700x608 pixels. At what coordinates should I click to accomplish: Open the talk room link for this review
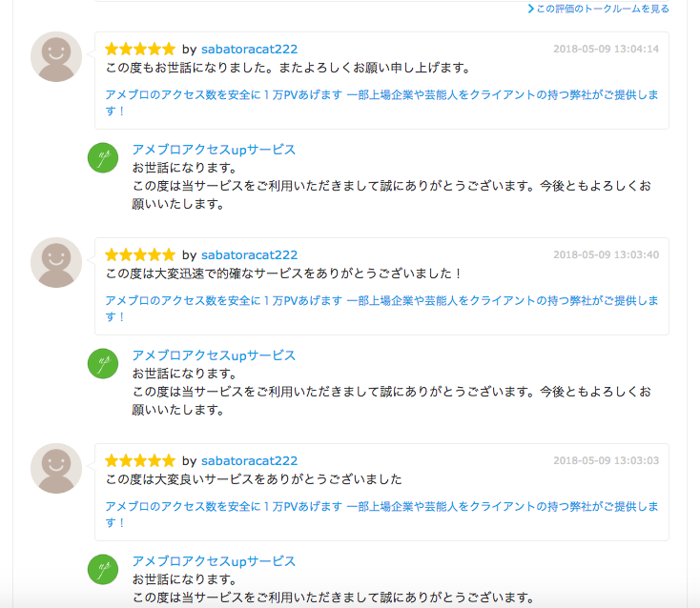point(598,9)
